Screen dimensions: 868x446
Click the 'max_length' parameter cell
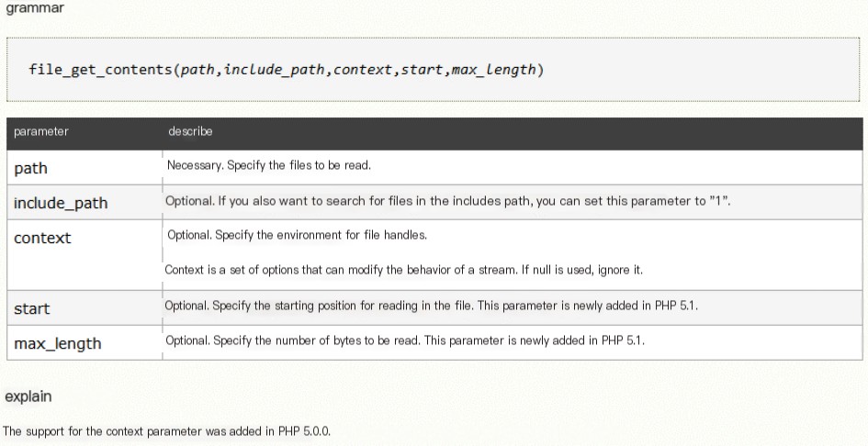pyautogui.click(x=85, y=342)
